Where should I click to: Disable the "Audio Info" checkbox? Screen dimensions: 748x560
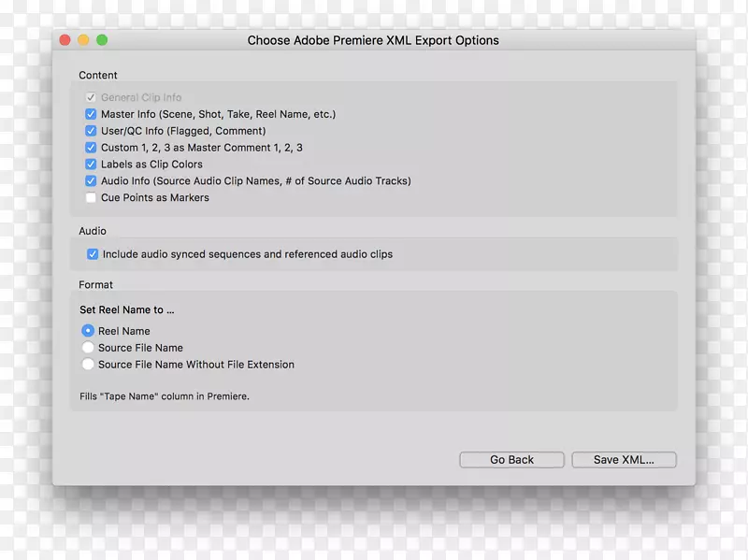(x=91, y=180)
